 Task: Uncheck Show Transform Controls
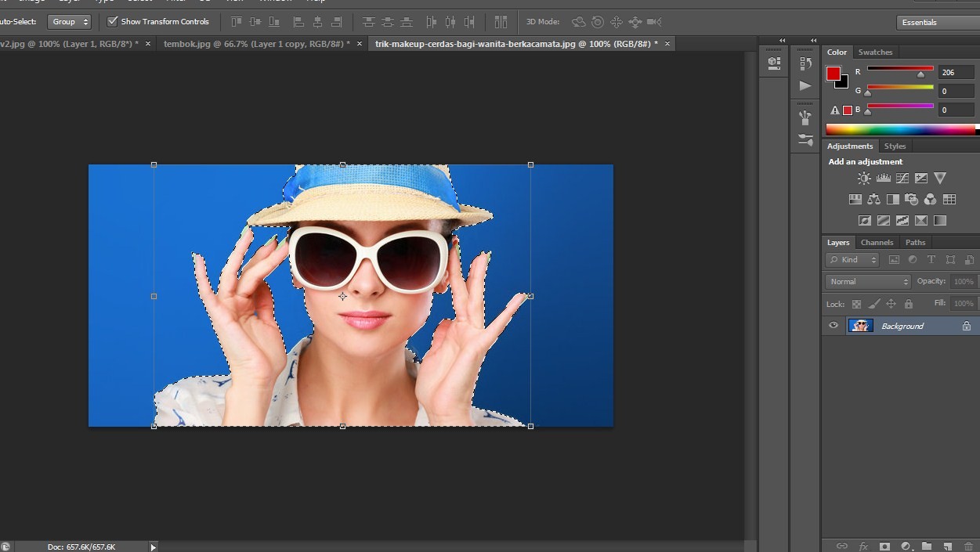click(x=113, y=22)
